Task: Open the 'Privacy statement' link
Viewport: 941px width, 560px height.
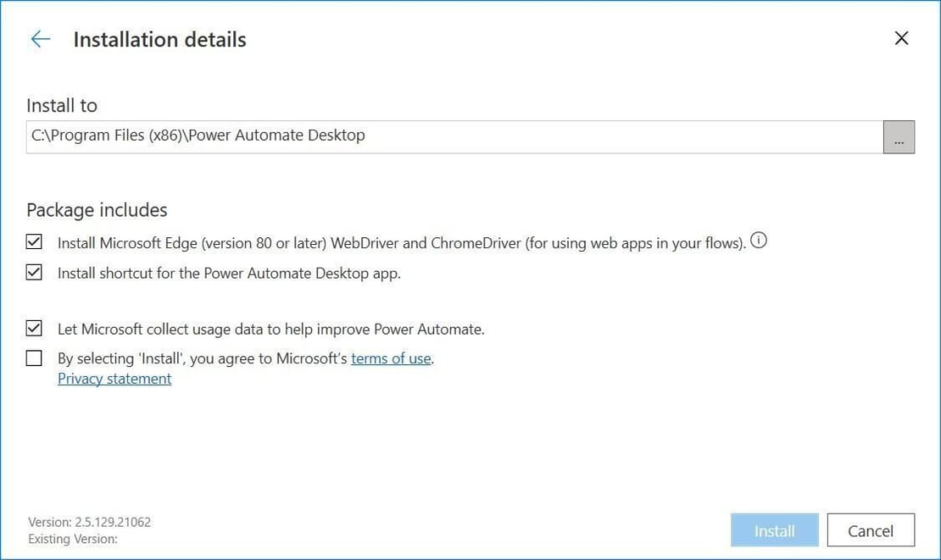Action: 114,378
